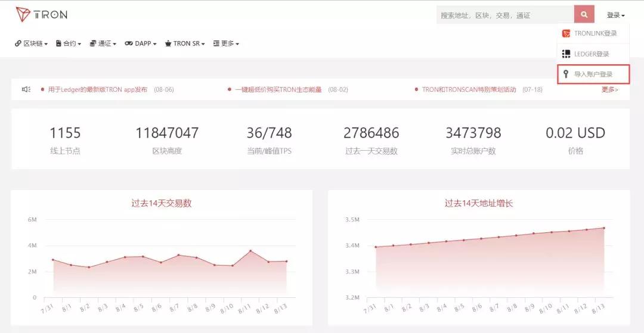Expand the 合约 dropdown menu
The image size is (644, 333).
(69, 43)
